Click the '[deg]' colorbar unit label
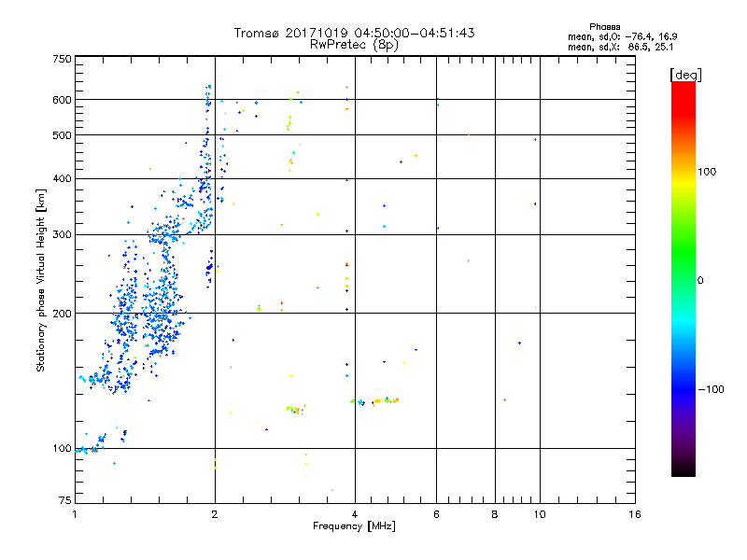Viewport: 747px width, 560px height. [685, 75]
